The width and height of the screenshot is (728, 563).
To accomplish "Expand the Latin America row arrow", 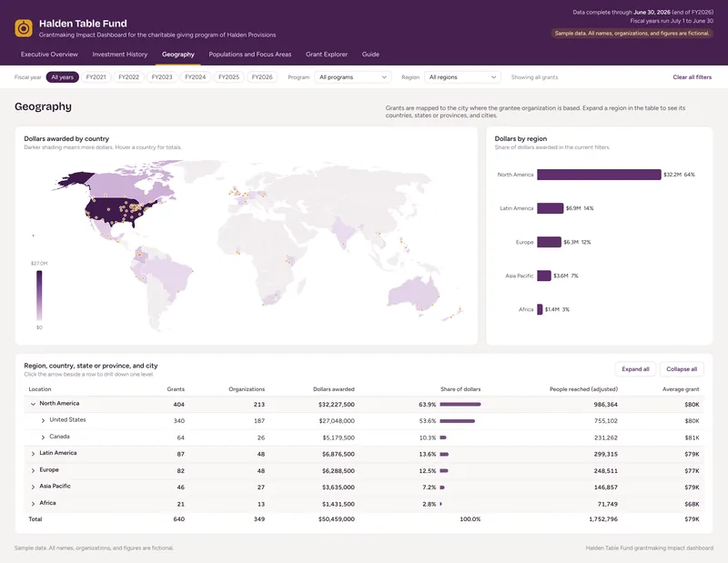I will (33, 454).
